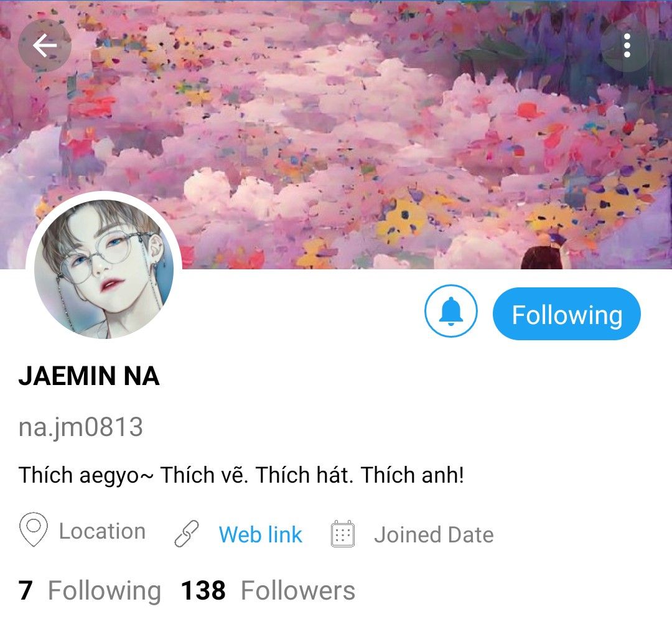Screen dimensions: 672x622
Task: View the pink floral header banner
Action: pyautogui.click(x=336, y=134)
